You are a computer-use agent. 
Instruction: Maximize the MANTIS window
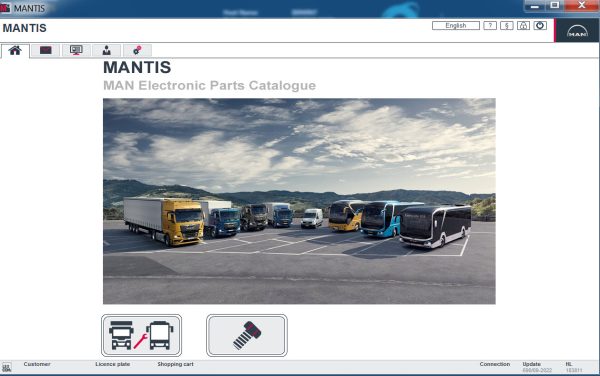555,6
